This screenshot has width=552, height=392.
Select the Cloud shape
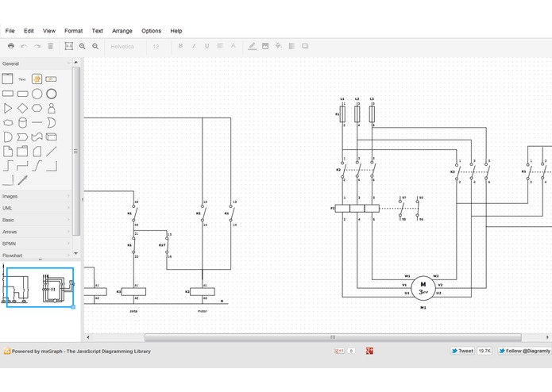[x=8, y=123]
